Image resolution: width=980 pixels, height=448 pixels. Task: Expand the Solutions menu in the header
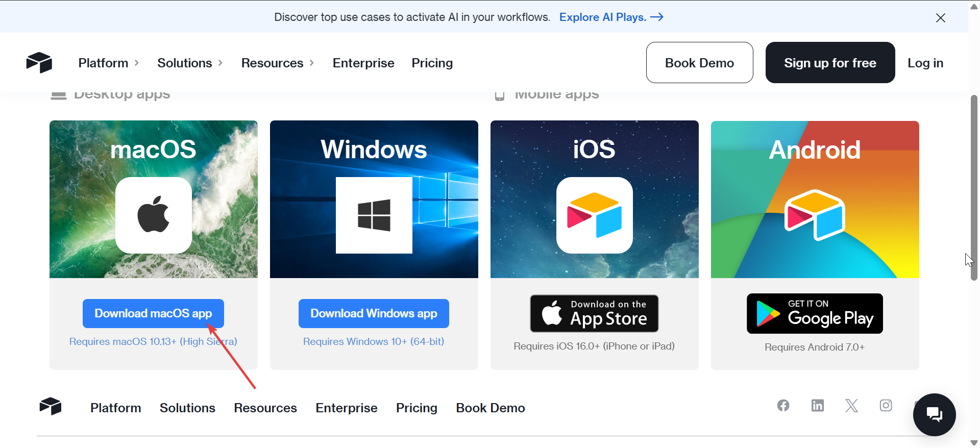(x=190, y=63)
